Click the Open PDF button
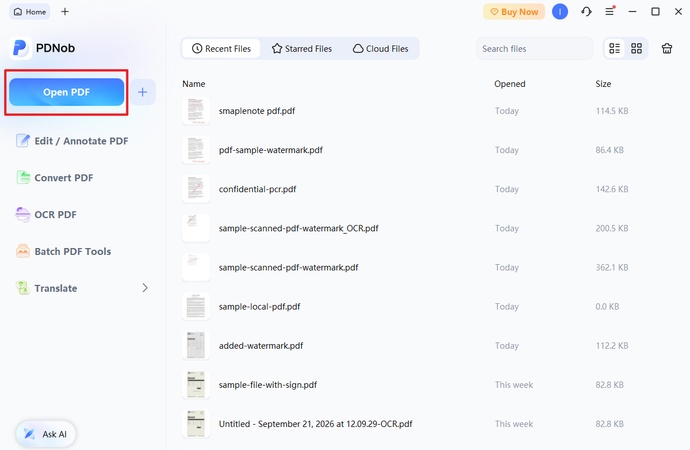Image resolution: width=690 pixels, height=450 pixels. (66, 92)
